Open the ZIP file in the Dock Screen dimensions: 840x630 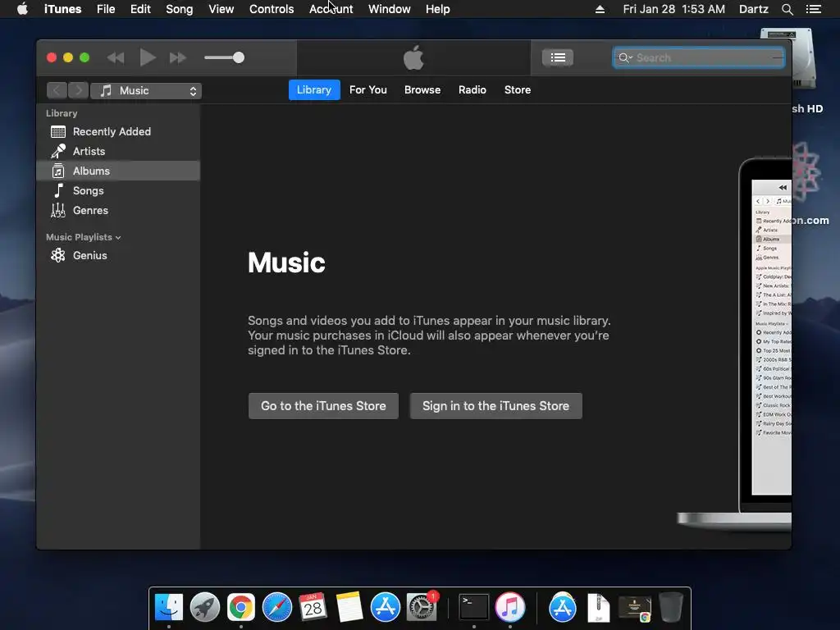point(598,608)
